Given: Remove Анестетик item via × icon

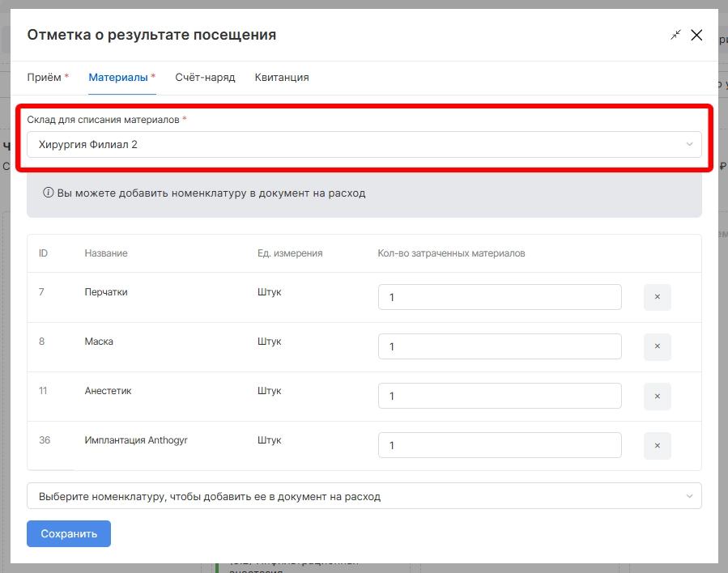Looking at the screenshot, I should 657,397.
